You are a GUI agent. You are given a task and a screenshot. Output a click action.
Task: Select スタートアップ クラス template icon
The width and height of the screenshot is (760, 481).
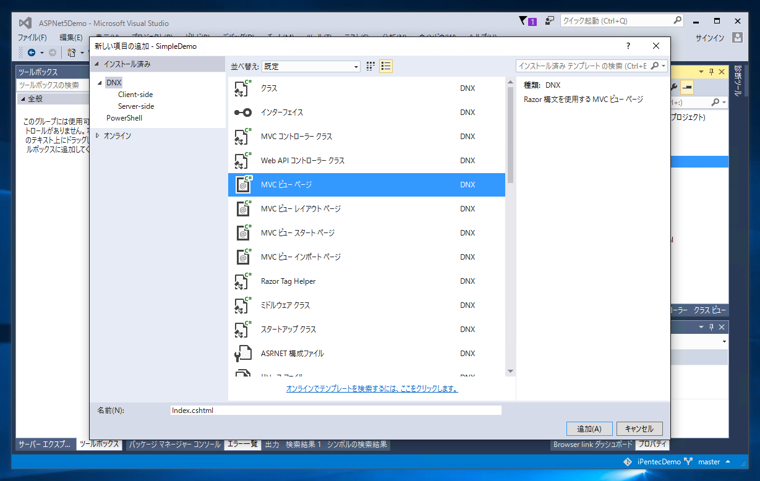243,329
